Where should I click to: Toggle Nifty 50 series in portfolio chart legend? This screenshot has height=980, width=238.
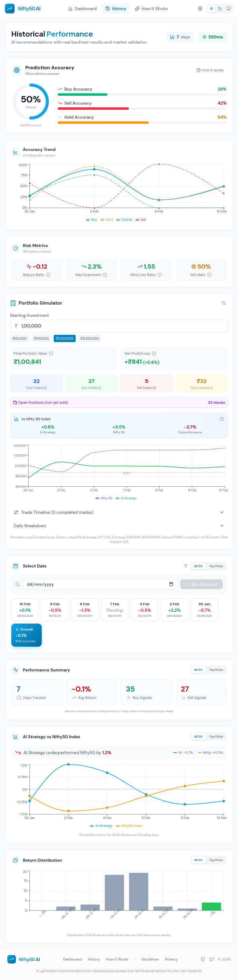point(104,498)
